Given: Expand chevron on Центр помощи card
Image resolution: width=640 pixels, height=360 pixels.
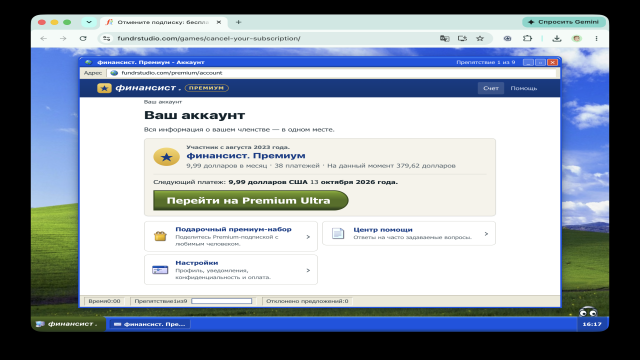Looking at the screenshot, I should click(x=486, y=234).
